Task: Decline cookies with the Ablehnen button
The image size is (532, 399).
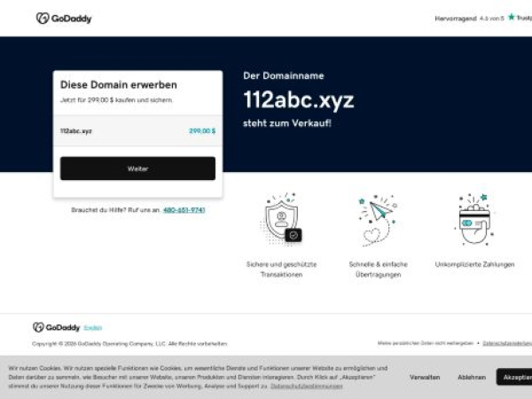Action: pyautogui.click(x=471, y=377)
